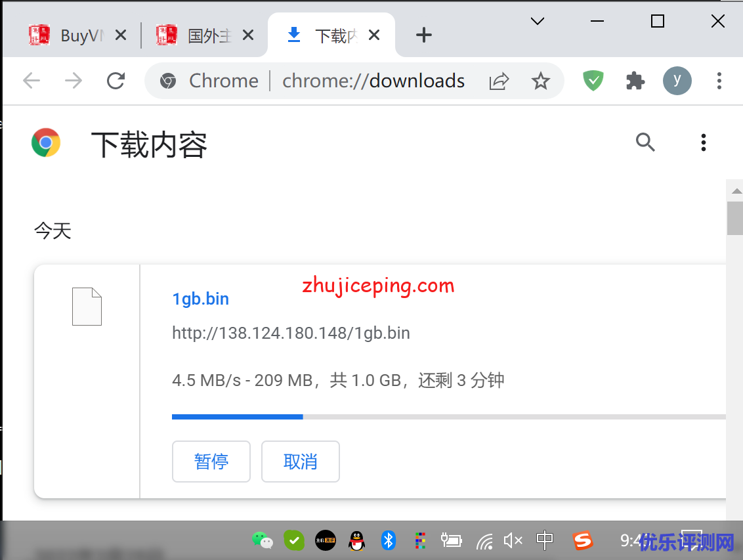Viewport: 743px width, 560px height.
Task: Open Sogou input method tray icon
Action: pos(582,540)
